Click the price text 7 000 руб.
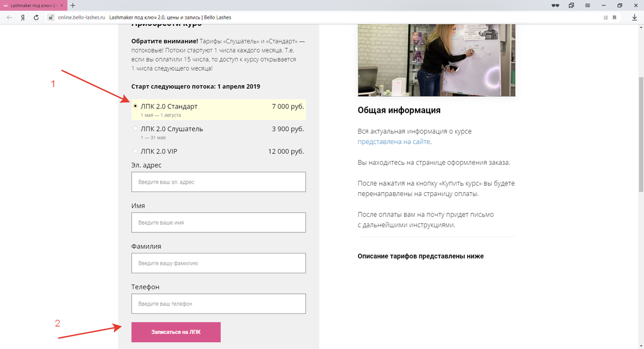This screenshot has height=349, width=644. pyautogui.click(x=288, y=106)
